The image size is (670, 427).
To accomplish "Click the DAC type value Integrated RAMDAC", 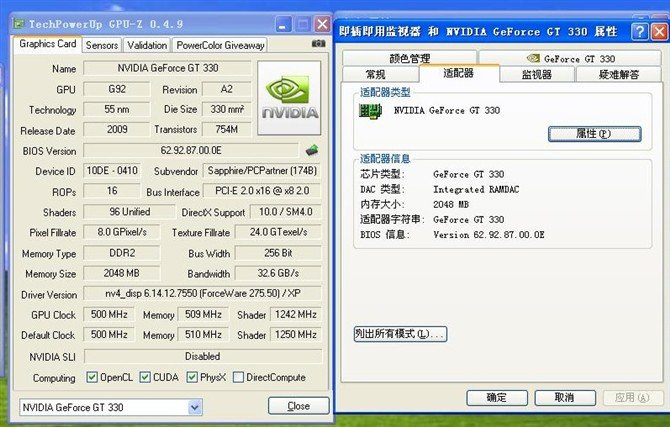I will (x=476, y=189).
